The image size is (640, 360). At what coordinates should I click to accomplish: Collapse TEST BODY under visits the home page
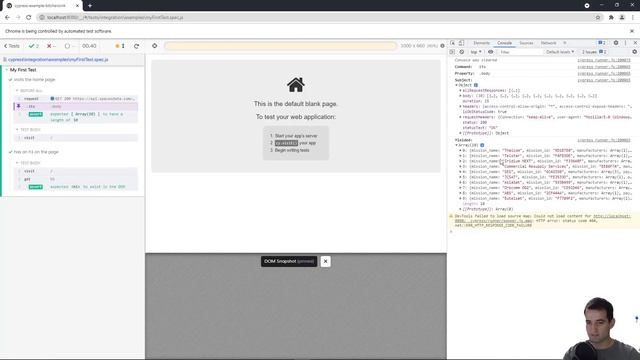click(x=29, y=129)
